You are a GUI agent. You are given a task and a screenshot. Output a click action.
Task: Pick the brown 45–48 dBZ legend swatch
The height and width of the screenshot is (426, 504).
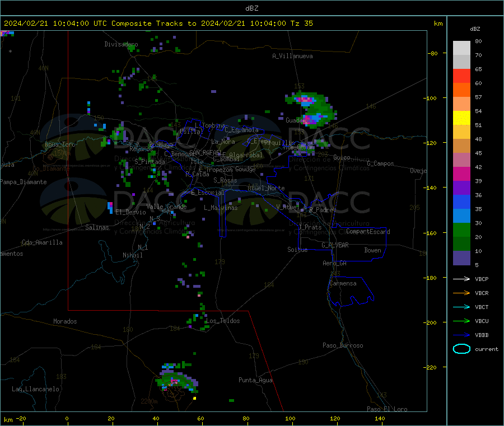(x=461, y=146)
